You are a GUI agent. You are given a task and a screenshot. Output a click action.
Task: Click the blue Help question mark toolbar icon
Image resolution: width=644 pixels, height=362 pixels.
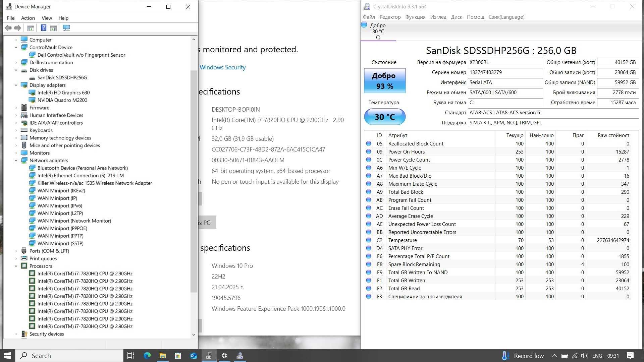coord(44,28)
